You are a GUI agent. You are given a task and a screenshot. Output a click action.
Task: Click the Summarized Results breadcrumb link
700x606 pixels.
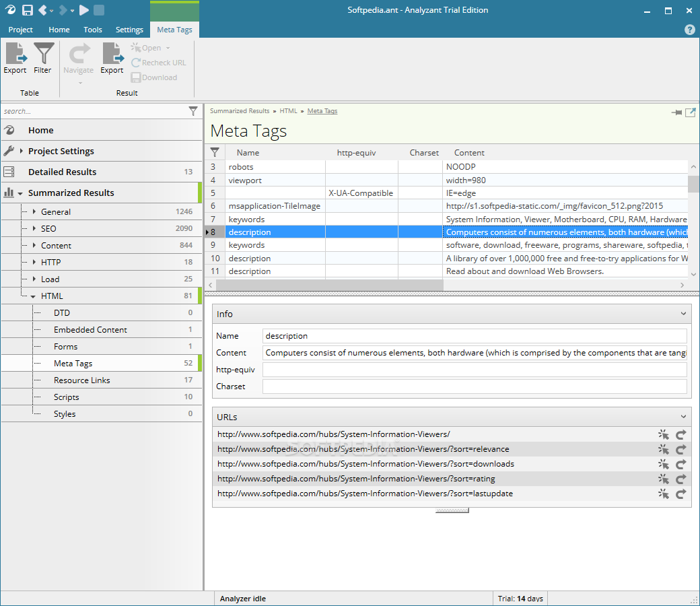click(240, 110)
